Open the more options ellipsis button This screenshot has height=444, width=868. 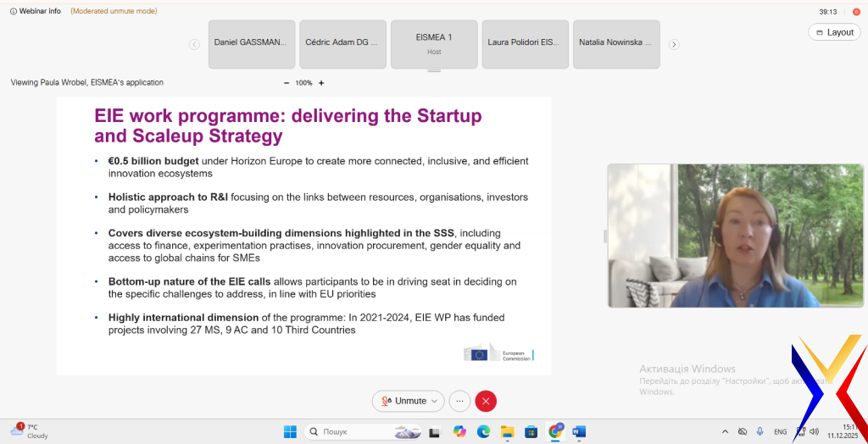click(460, 401)
